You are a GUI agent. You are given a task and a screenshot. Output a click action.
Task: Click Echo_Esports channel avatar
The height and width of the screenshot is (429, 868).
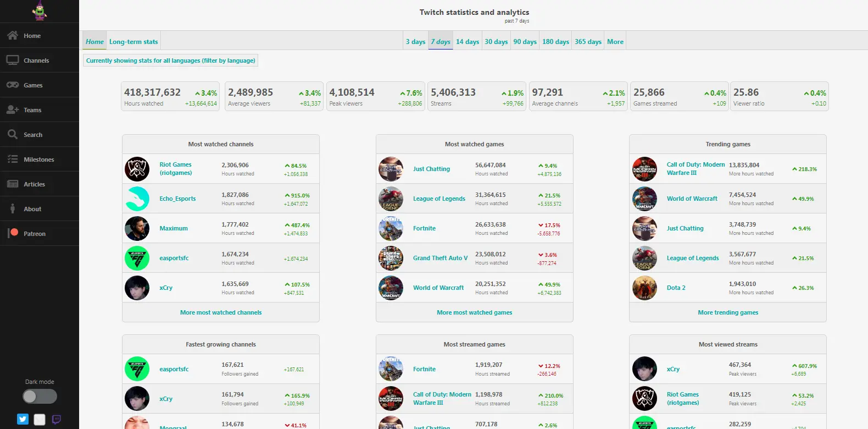pyautogui.click(x=137, y=199)
